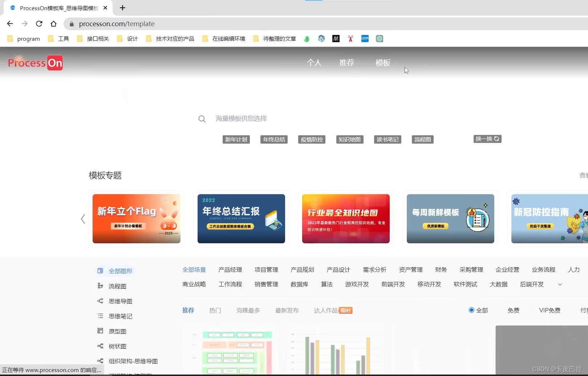
Task: Filter by 软件测试 scene
Action: 465,284
